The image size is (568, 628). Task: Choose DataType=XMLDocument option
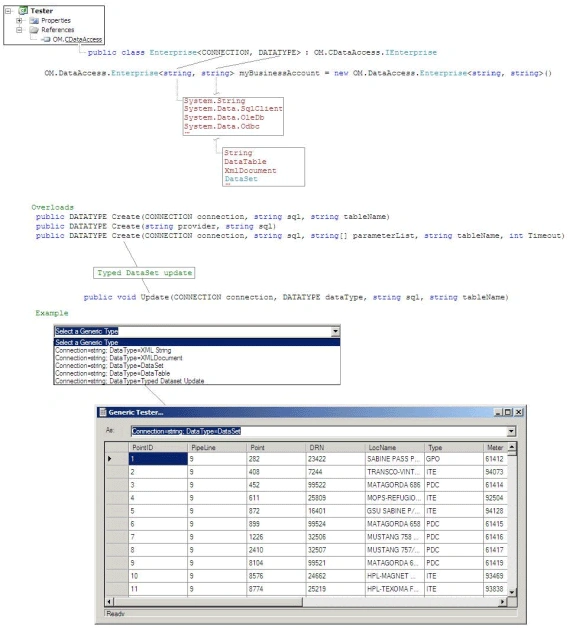197,358
